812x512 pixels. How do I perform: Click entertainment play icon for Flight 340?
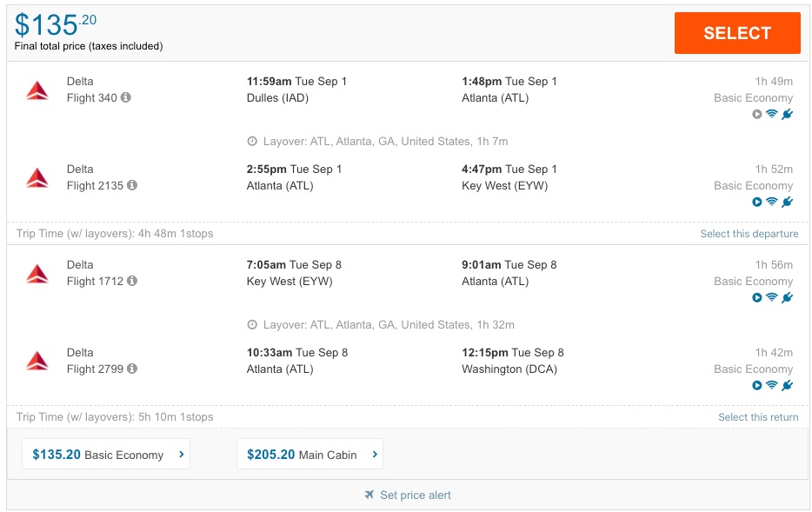point(756,115)
